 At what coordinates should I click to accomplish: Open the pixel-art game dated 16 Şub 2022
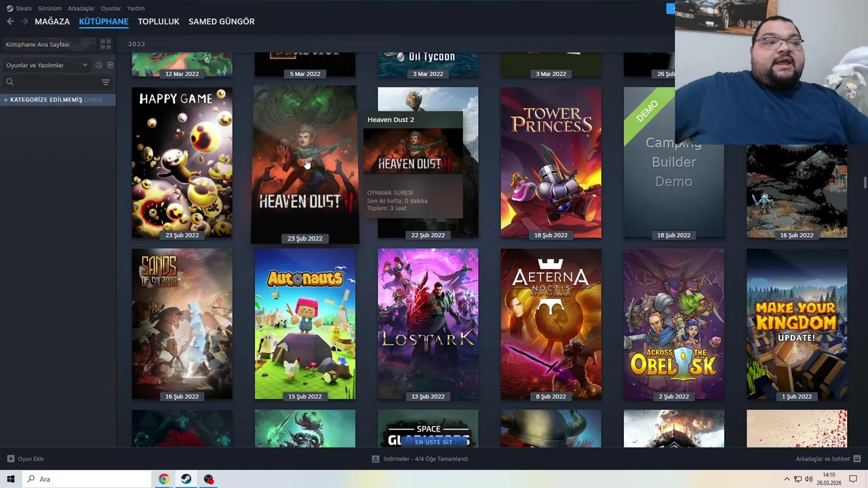coord(797,190)
